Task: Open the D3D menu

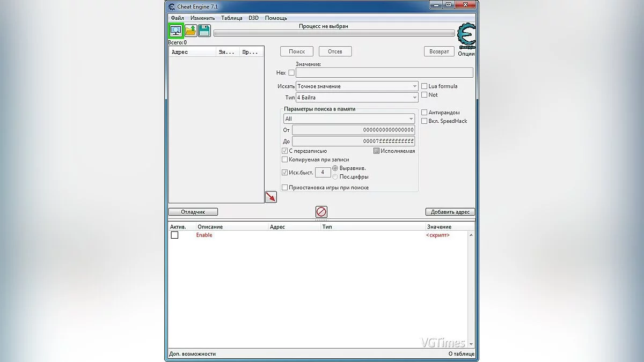Action: click(x=253, y=18)
